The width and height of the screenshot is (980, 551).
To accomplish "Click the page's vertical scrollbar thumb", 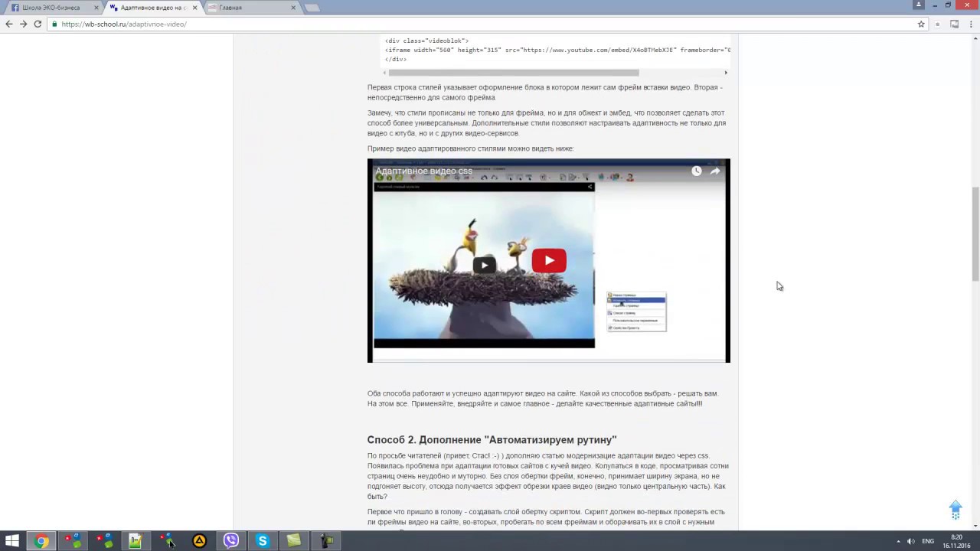I will (975, 233).
